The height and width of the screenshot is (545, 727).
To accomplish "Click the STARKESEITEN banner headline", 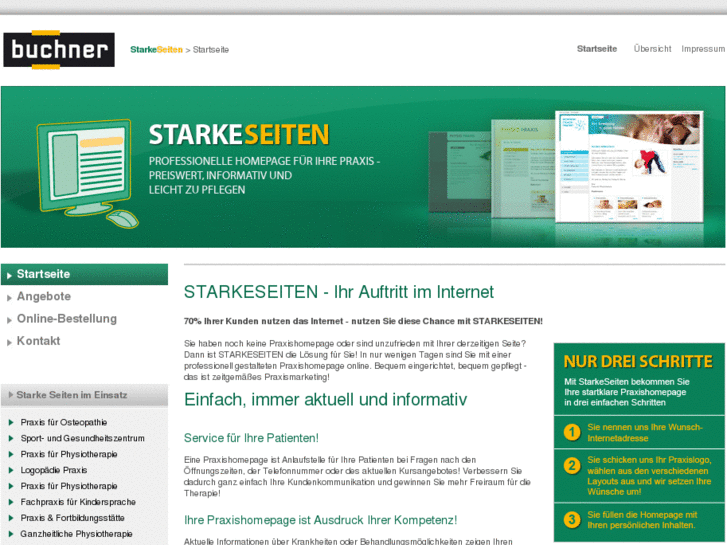I will point(239,135).
